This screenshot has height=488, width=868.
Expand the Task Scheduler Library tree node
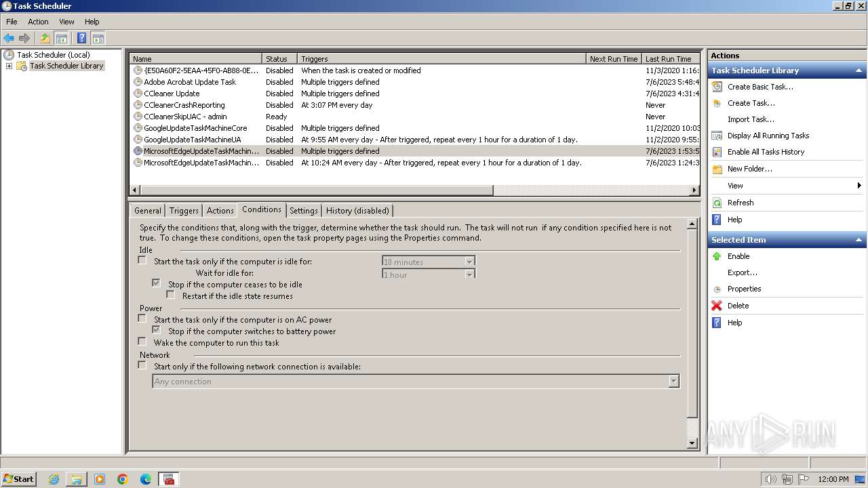click(x=9, y=66)
